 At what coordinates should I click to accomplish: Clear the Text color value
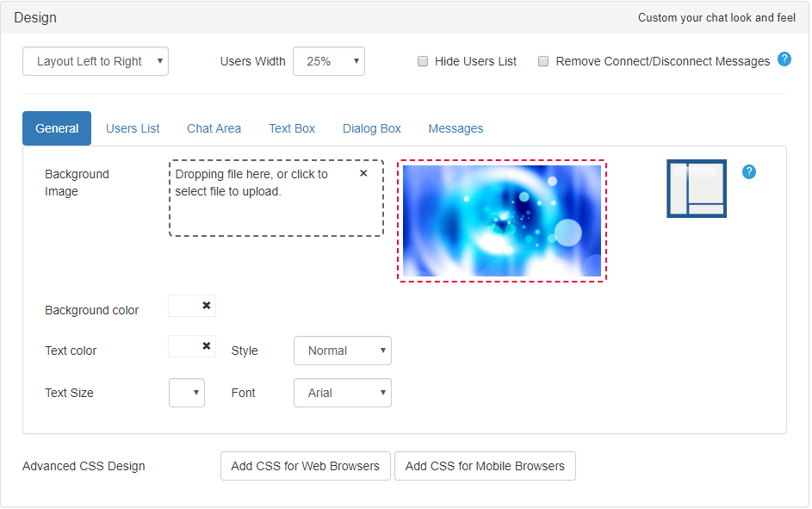click(x=207, y=345)
